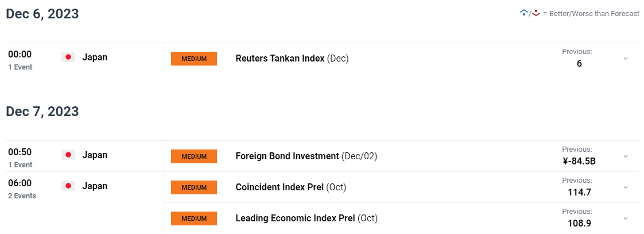Click the MEDIUM badge for Foreign Bond Investment

point(194,156)
